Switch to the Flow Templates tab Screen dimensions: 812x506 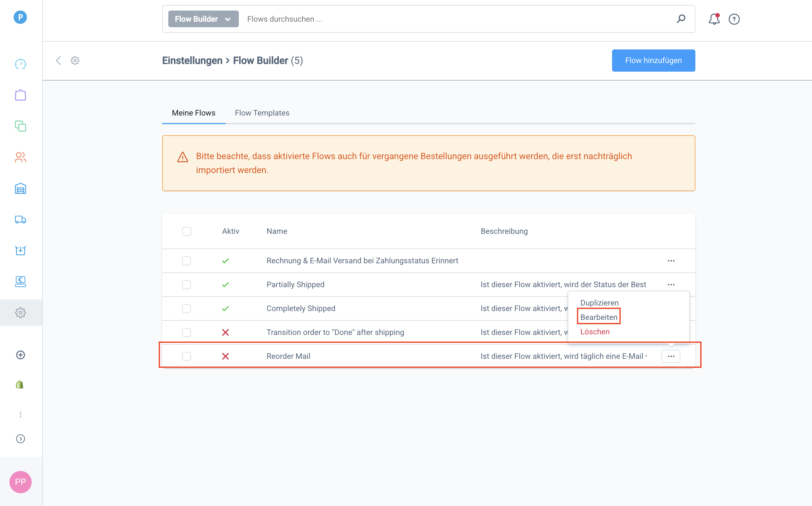point(262,113)
